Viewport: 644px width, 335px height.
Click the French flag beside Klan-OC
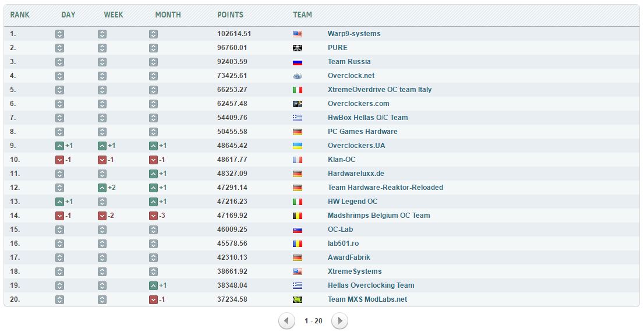tap(298, 160)
